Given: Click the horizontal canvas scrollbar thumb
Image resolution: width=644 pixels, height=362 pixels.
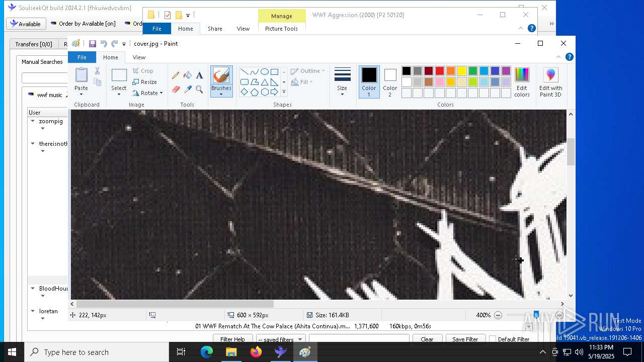Looking at the screenshot, I should pyautogui.click(x=175, y=304).
